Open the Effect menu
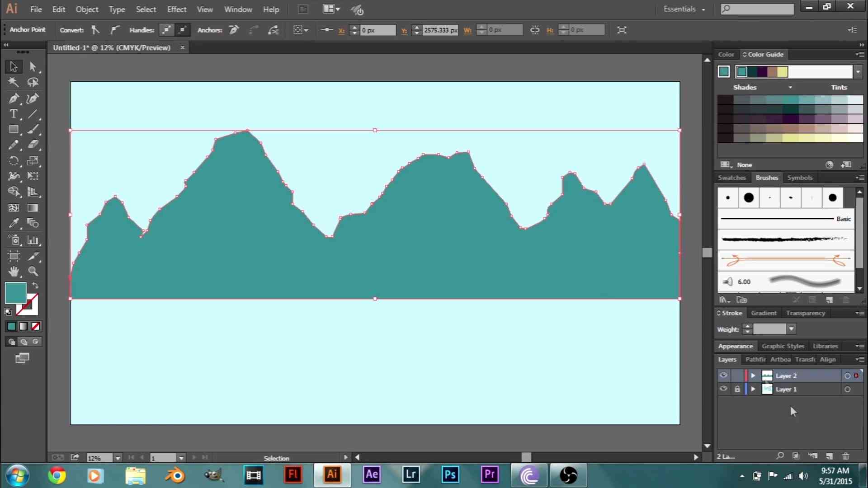868x488 pixels. [176, 9]
